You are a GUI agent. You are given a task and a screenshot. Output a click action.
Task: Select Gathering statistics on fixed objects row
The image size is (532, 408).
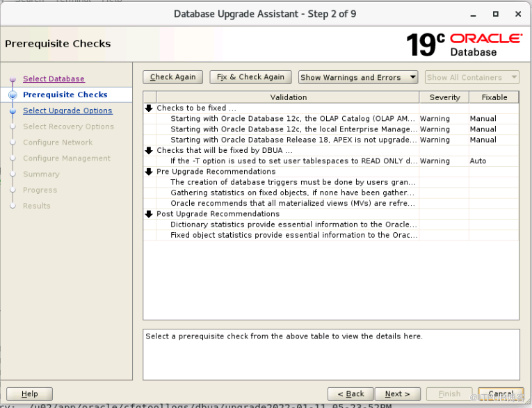coord(331,193)
